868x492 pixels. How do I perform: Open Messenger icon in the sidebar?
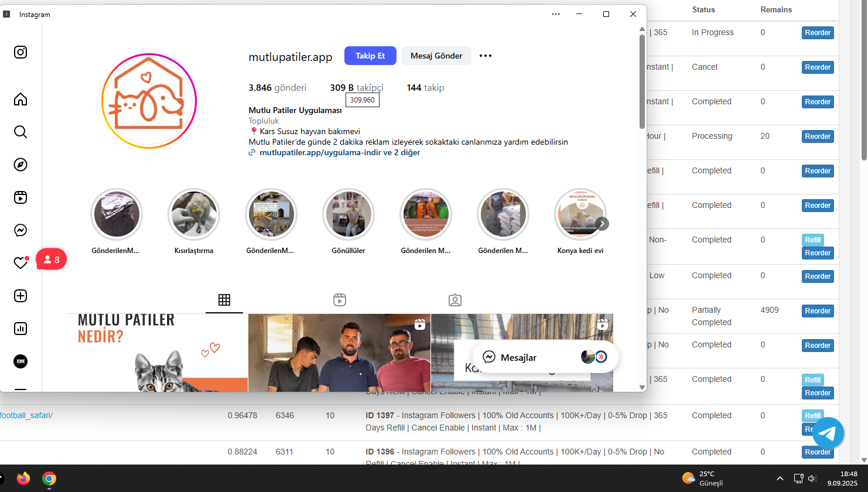(x=20, y=230)
